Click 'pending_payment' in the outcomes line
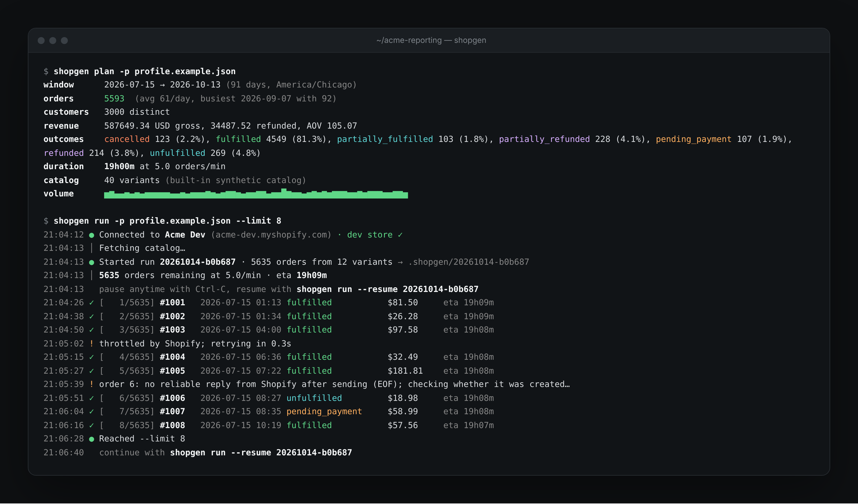The height and width of the screenshot is (504, 858). point(693,139)
